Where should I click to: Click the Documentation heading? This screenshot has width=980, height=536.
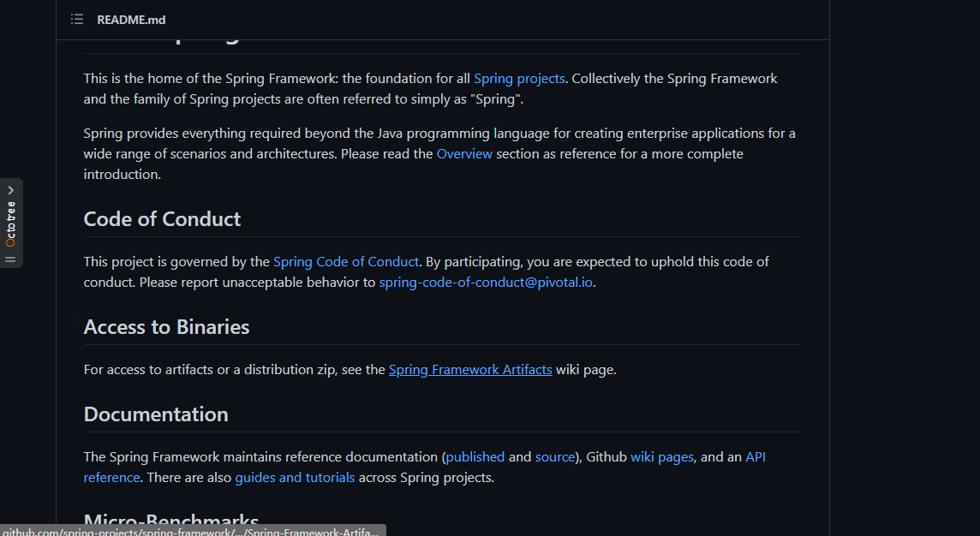156,414
